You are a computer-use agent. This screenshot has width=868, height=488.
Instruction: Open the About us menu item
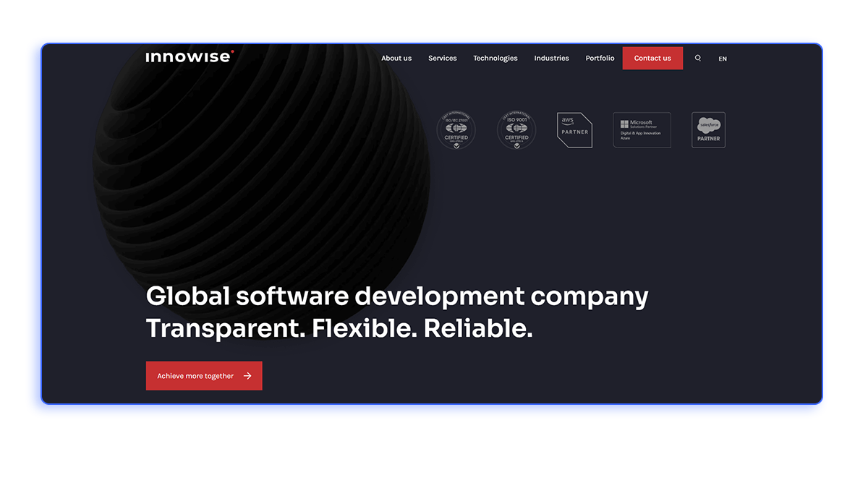[x=396, y=58]
